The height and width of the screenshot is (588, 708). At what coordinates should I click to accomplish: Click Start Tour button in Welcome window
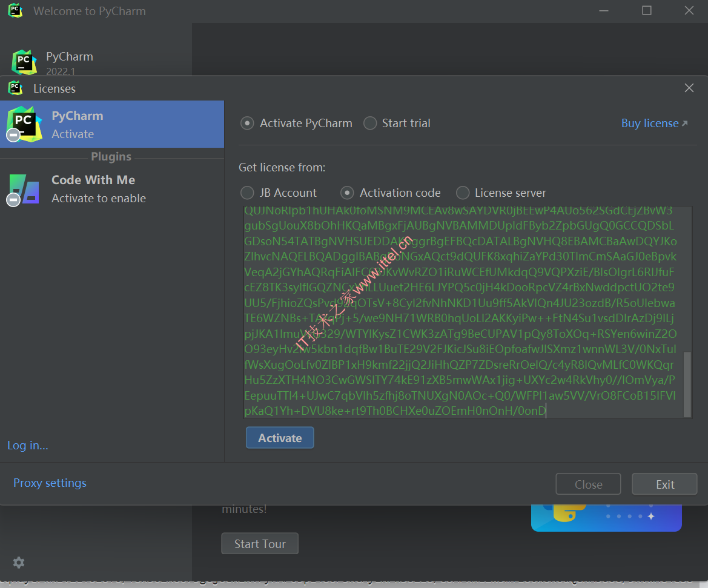(x=260, y=543)
